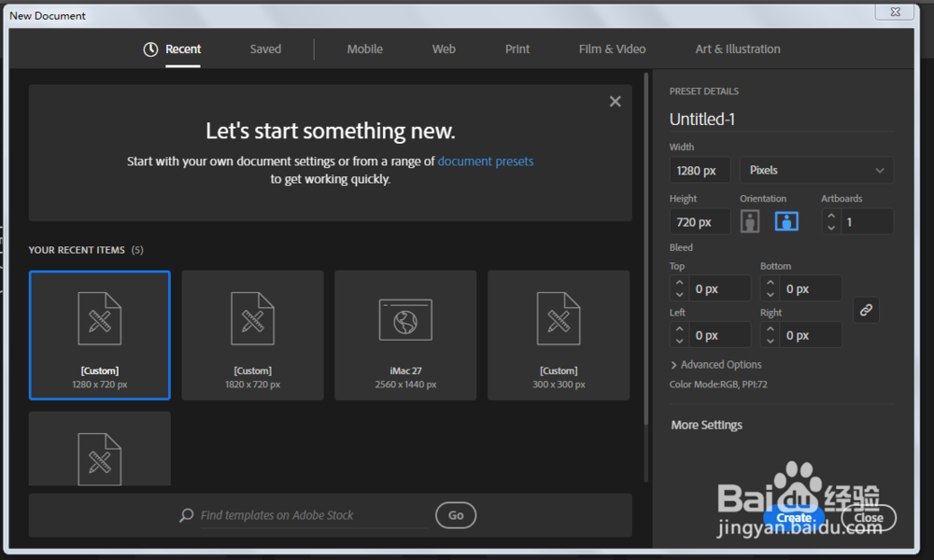
Task: Dismiss the welcome banner with the X icon
Action: tap(616, 102)
